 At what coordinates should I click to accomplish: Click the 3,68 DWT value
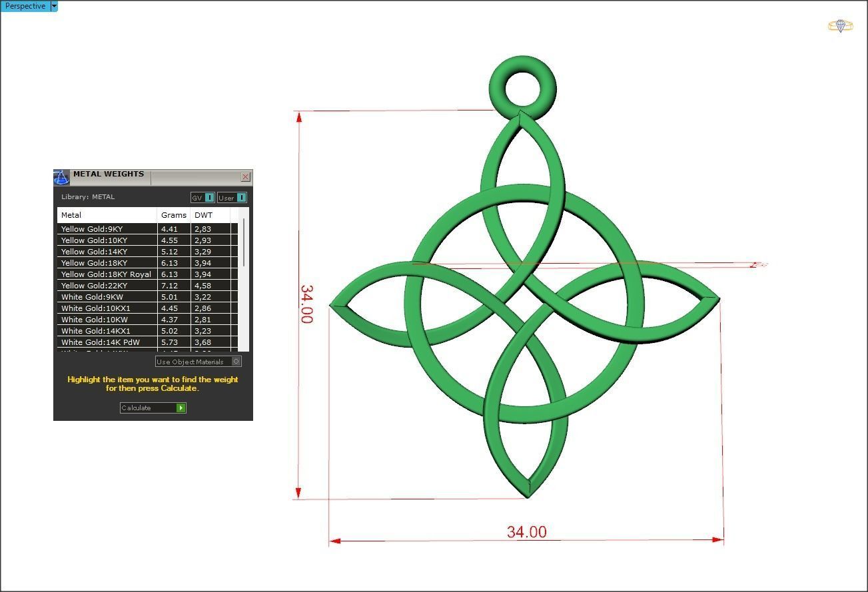(203, 342)
